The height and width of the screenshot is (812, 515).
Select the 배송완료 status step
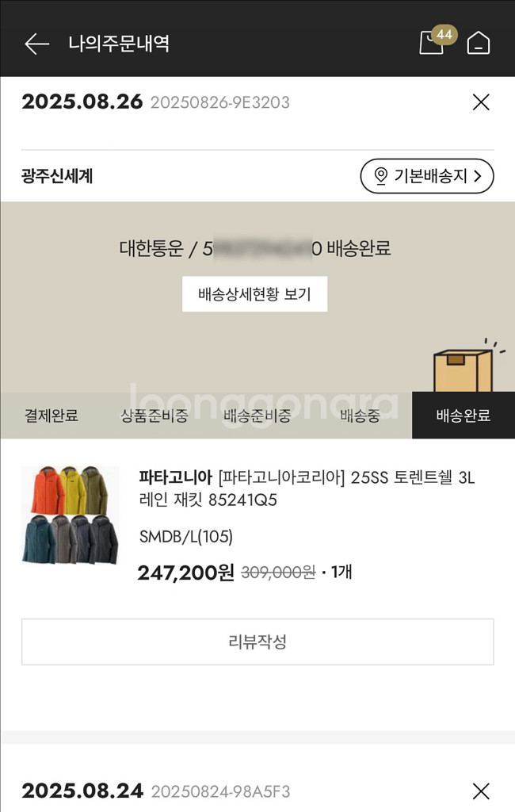[463, 416]
